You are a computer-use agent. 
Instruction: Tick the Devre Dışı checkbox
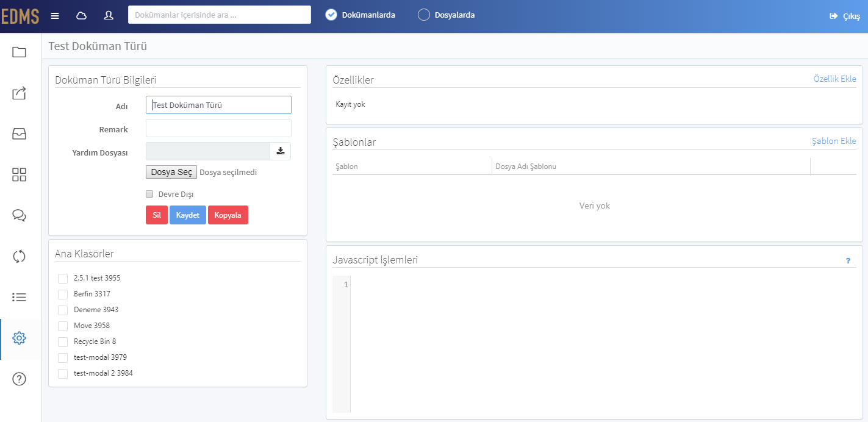(149, 194)
